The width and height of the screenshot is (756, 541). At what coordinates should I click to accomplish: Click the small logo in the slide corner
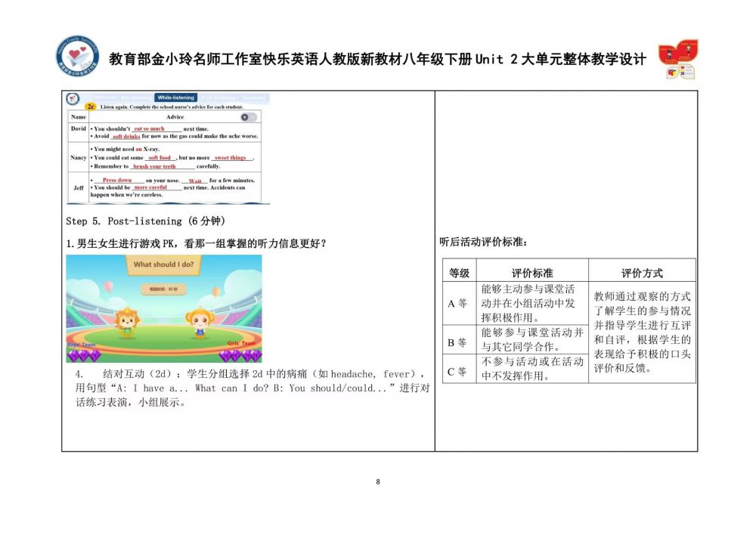click(73, 97)
